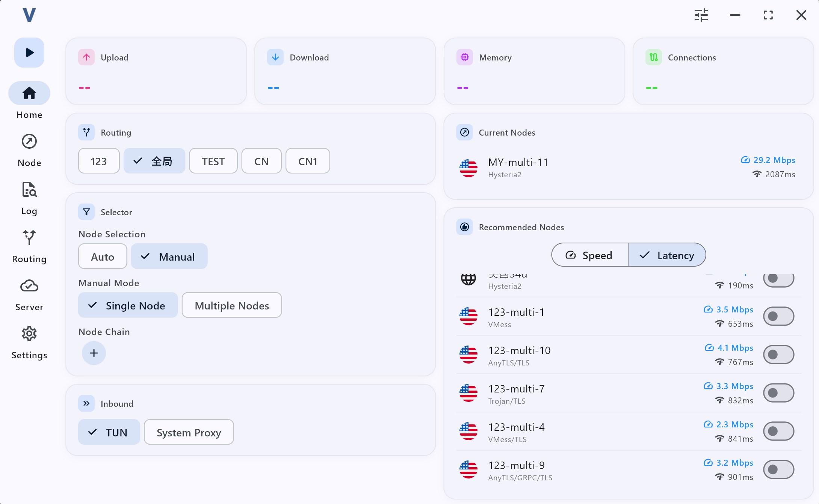Switch node selection to Manual
Screen dimensions: 819x504
pos(169,257)
